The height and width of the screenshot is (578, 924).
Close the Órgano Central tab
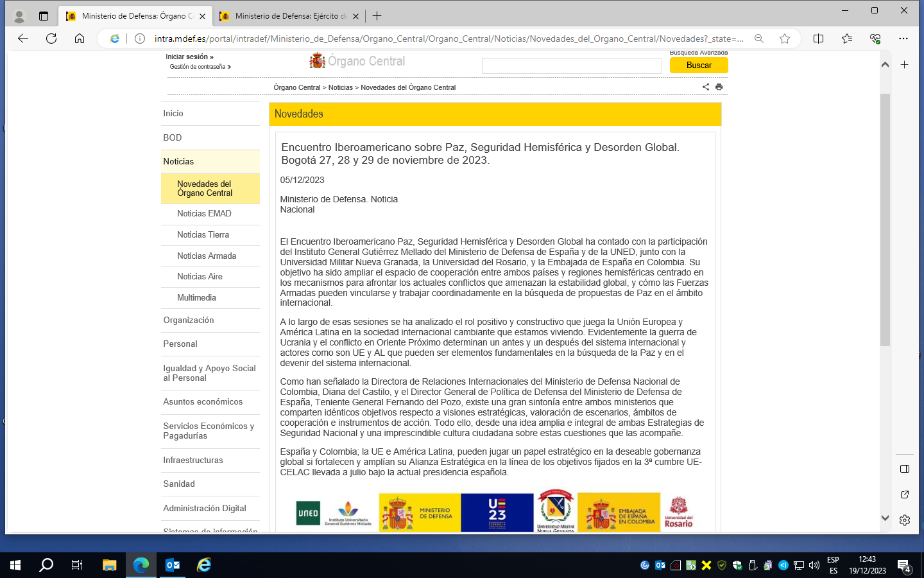[203, 16]
